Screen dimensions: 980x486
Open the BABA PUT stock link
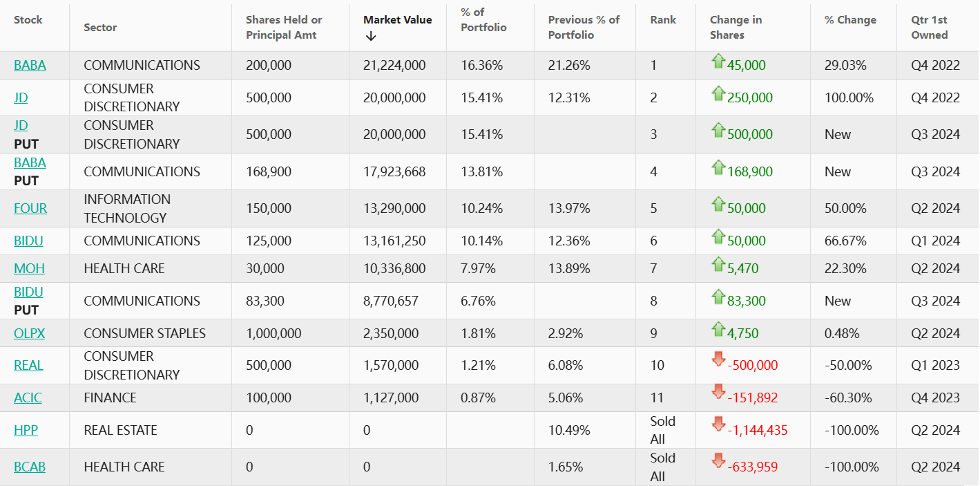(30, 162)
